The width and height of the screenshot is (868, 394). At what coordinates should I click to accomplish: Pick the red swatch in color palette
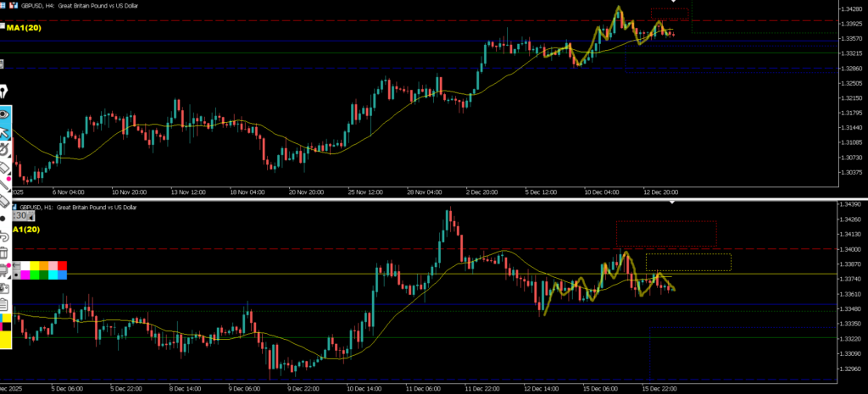[62, 267]
